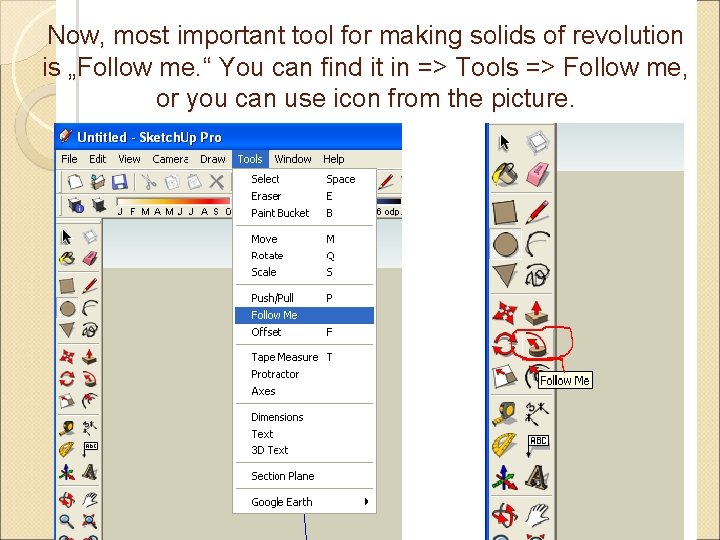The image size is (720, 540).
Task: Choose Section Plane in the Tools menu
Action: click(x=304, y=476)
